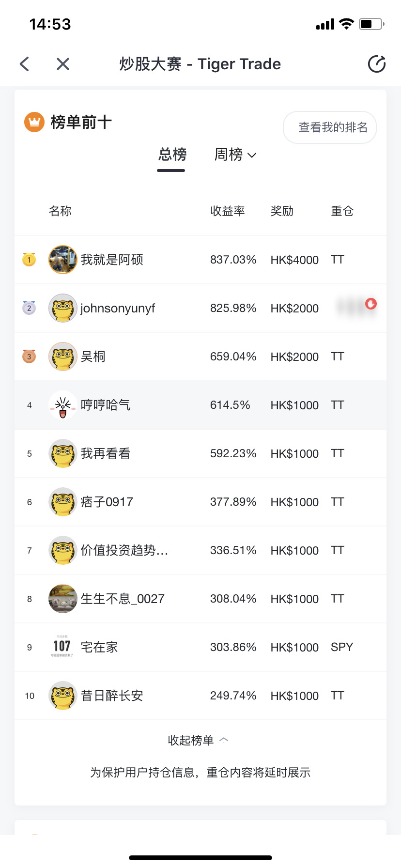Open 我就是阿硕's profile avatar
Screen dimensions: 401x868
pyautogui.click(x=63, y=260)
